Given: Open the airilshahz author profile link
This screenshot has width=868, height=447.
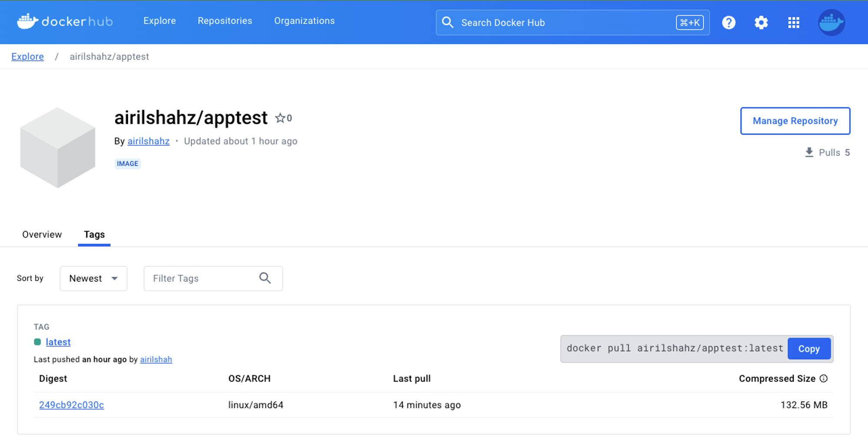Looking at the screenshot, I should point(148,141).
